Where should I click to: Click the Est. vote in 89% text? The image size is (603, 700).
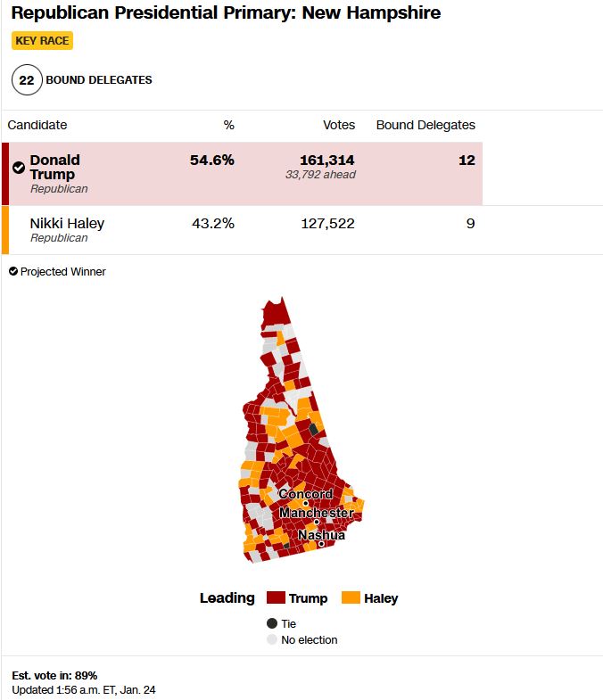click(x=54, y=675)
